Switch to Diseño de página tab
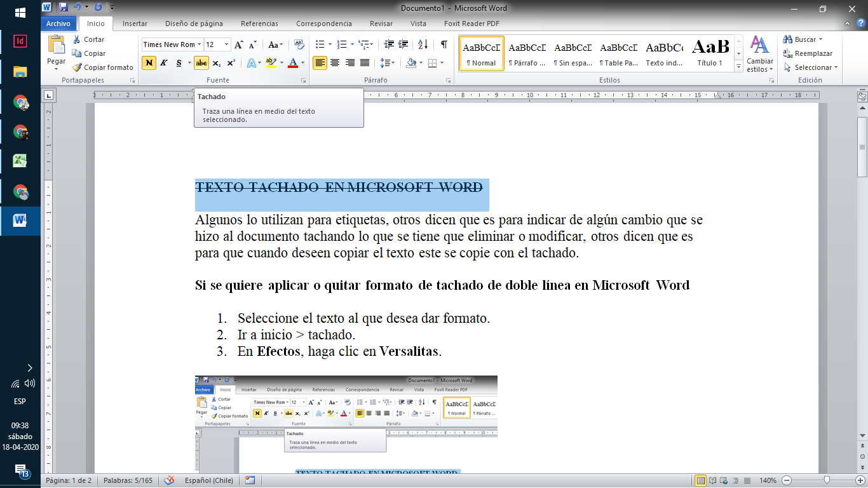 click(x=194, y=24)
